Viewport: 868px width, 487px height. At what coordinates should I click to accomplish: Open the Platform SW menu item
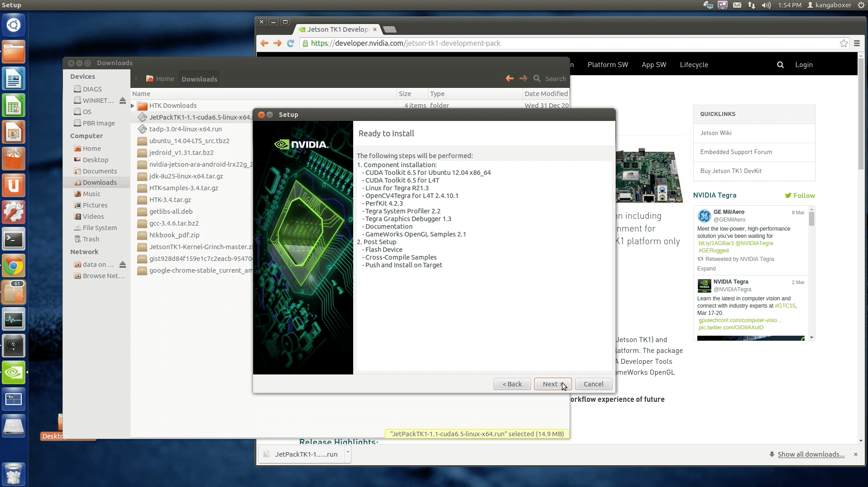pos(607,64)
